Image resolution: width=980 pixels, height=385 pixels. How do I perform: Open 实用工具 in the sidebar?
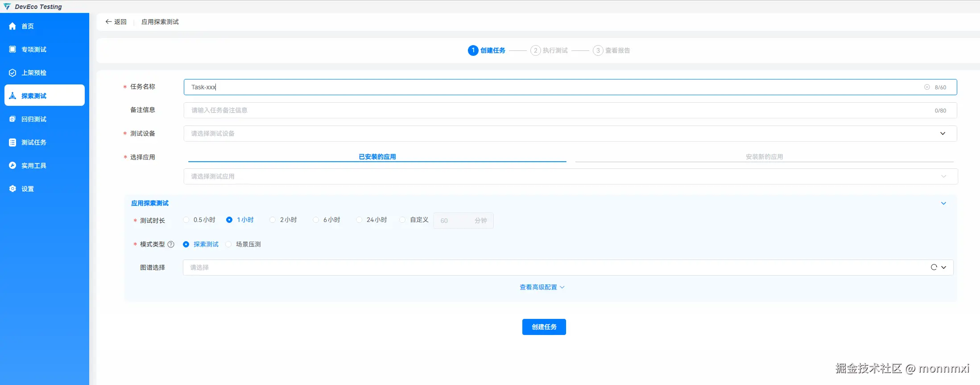tap(45, 166)
